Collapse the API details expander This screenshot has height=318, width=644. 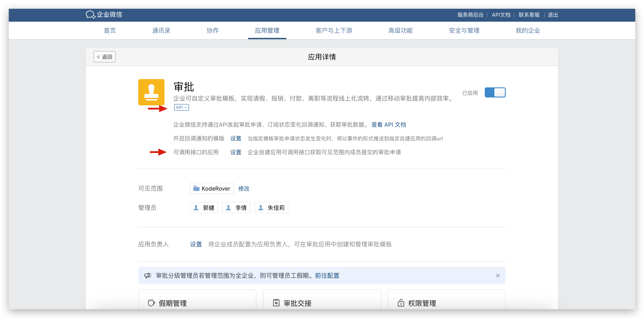(x=181, y=107)
